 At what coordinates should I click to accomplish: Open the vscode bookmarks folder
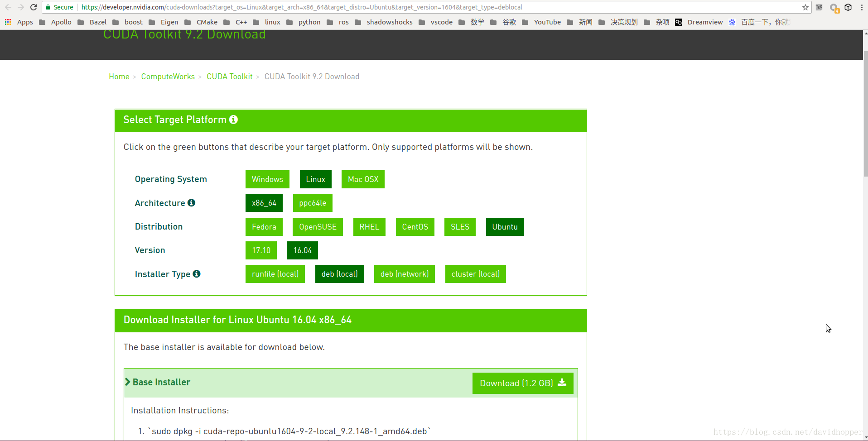coord(435,22)
